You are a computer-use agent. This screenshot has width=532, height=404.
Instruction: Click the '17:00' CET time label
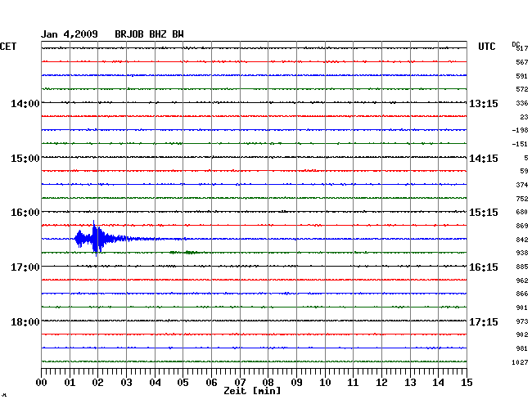coord(25,267)
